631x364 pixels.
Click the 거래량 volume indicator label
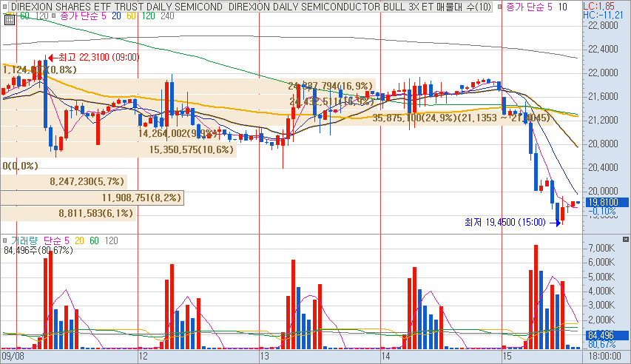(x=24, y=240)
